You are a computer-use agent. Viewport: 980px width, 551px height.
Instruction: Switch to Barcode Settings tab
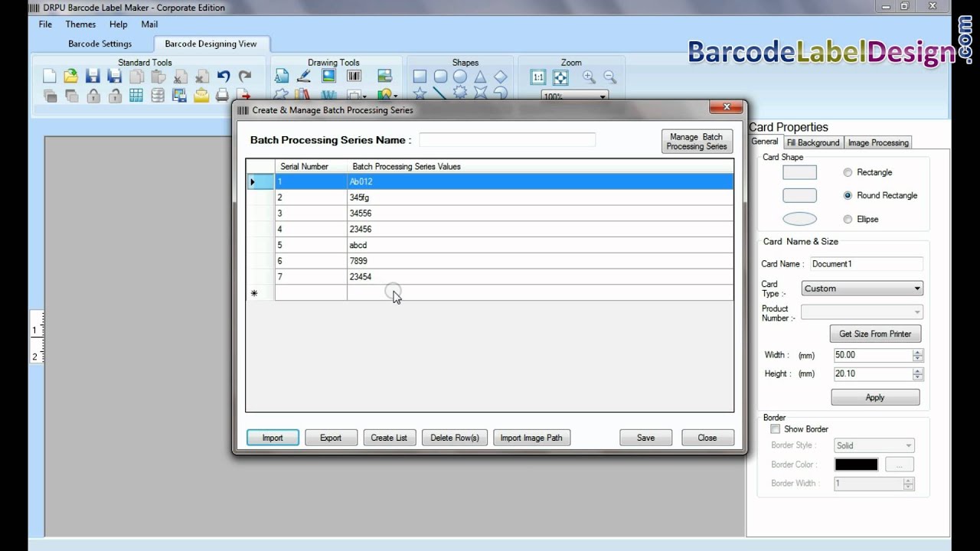[100, 44]
